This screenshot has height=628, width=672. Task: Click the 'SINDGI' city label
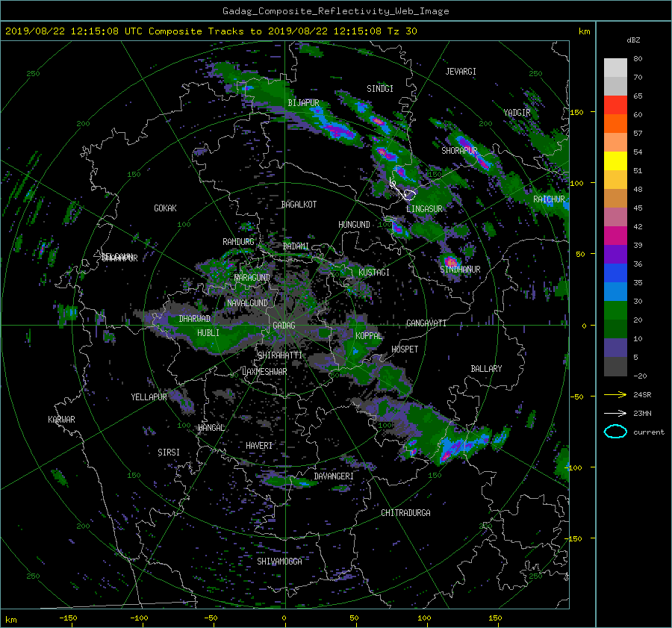click(x=380, y=89)
